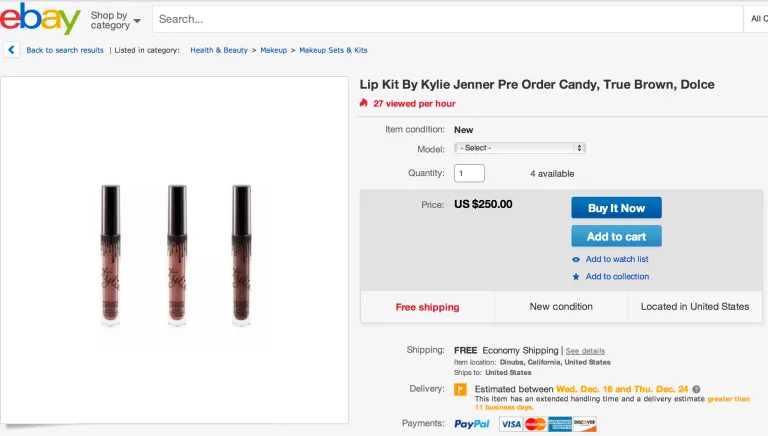The height and width of the screenshot is (436, 768).
Task: Click the Health & Beauty breadcrumb
Action: [x=219, y=50]
